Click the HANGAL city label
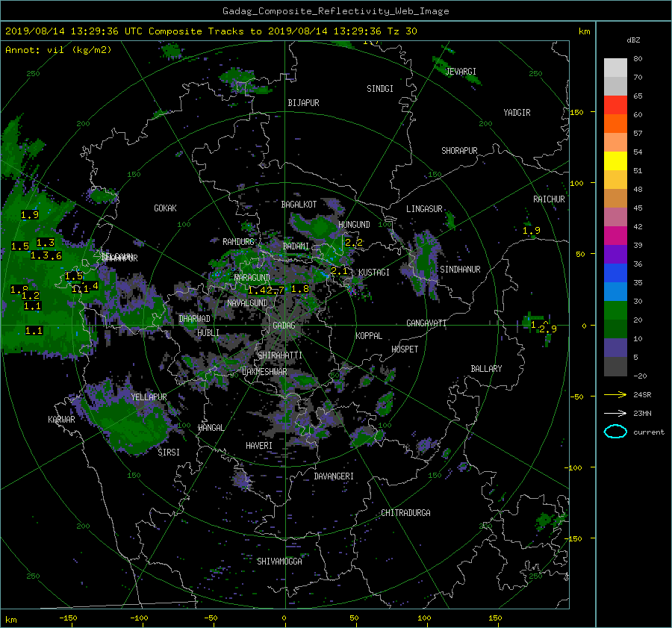Viewport: 672px width, 628px height. click(x=211, y=428)
